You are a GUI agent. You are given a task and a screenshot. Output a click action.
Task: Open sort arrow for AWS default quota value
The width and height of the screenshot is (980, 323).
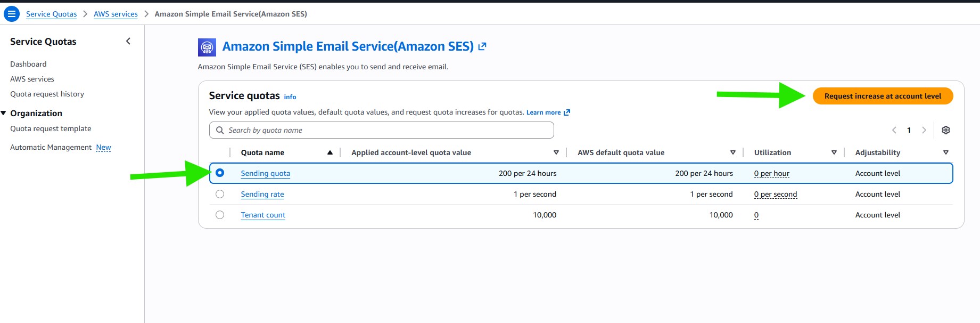click(x=733, y=152)
